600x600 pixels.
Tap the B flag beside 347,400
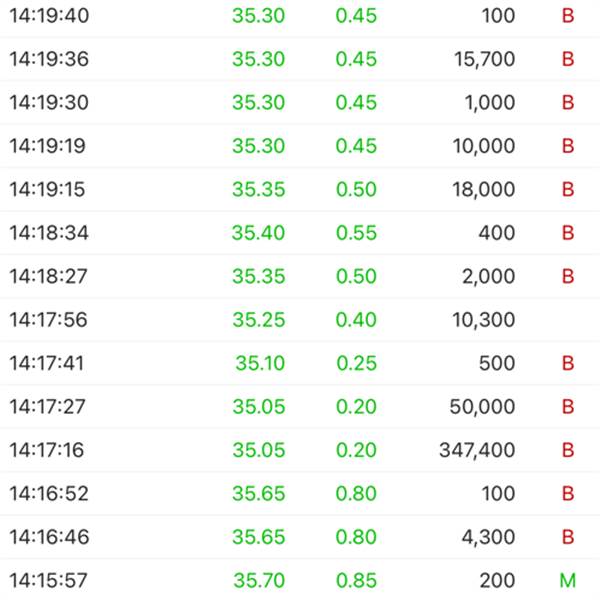568,450
